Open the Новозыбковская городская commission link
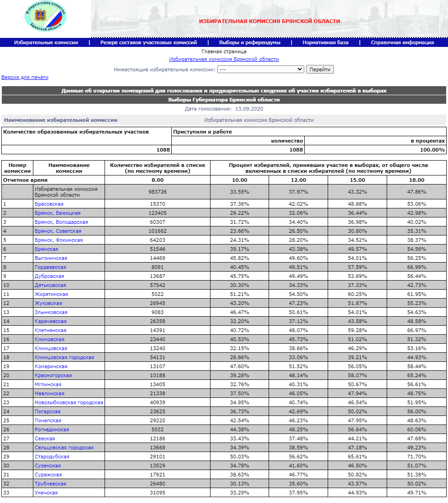448x503 pixels. [69, 402]
